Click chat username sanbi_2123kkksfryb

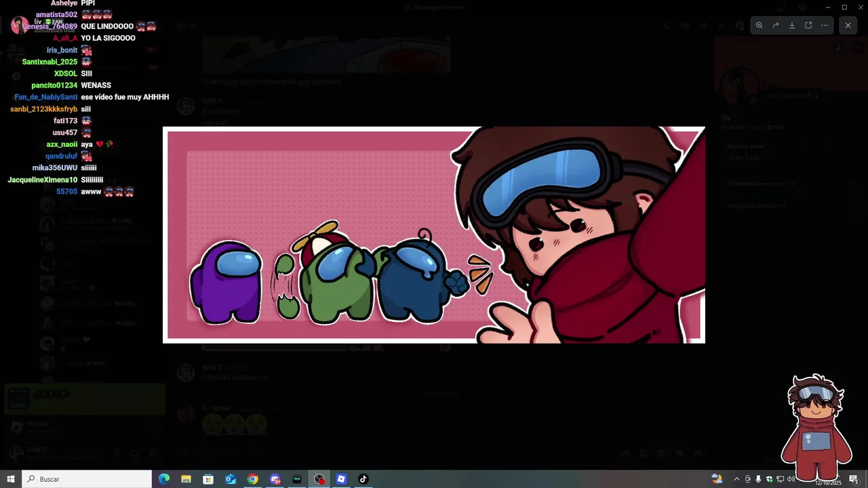(x=44, y=109)
